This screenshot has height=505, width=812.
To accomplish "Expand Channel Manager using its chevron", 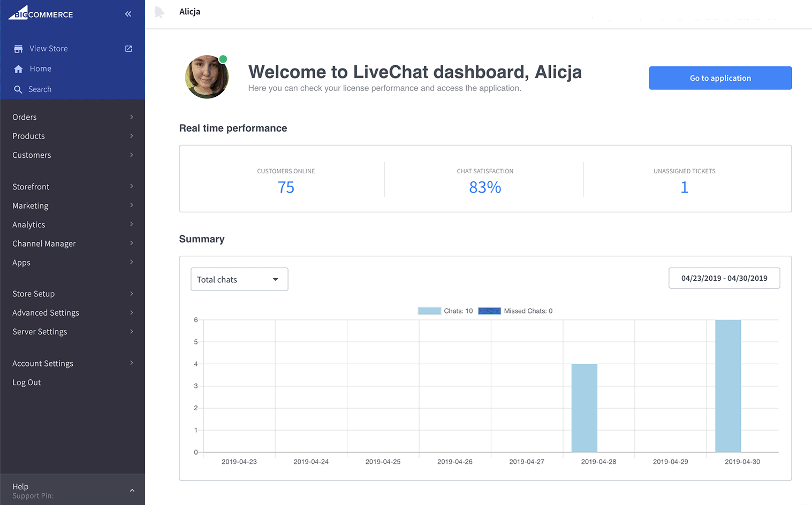I will [132, 243].
